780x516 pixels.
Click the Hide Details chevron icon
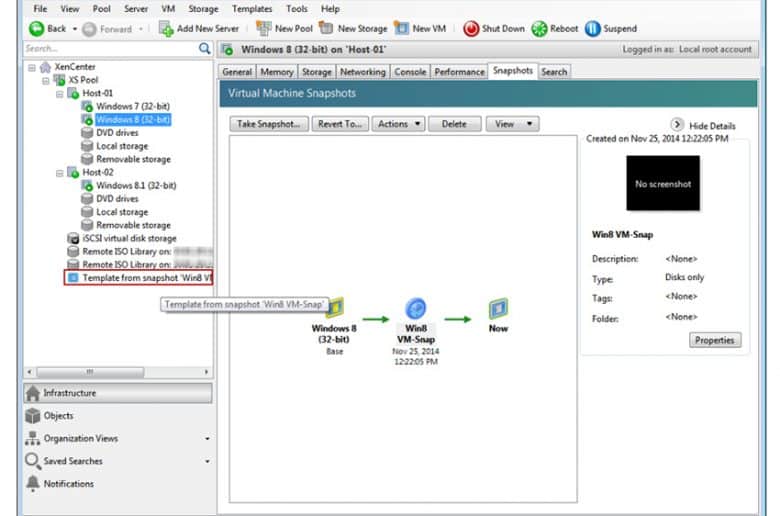point(677,124)
